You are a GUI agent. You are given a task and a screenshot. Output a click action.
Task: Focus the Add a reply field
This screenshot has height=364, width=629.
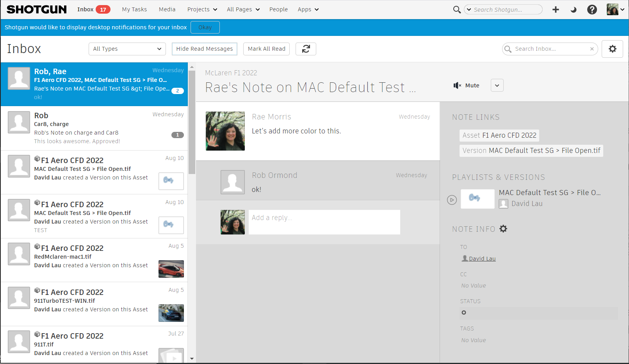(324, 222)
